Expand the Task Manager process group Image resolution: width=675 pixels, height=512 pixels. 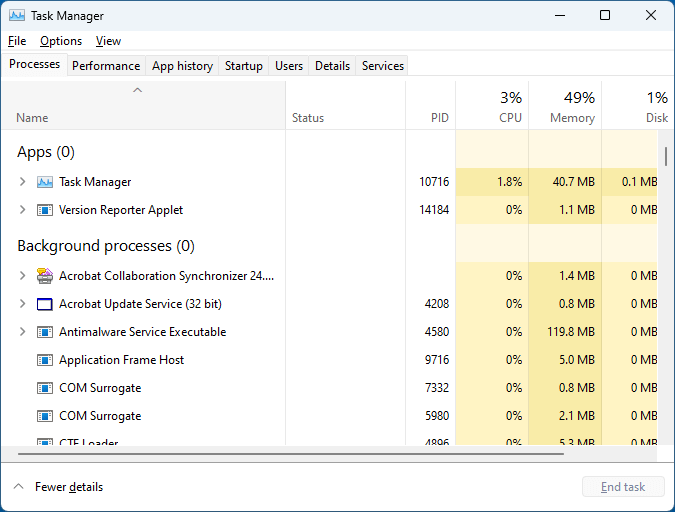[22, 182]
